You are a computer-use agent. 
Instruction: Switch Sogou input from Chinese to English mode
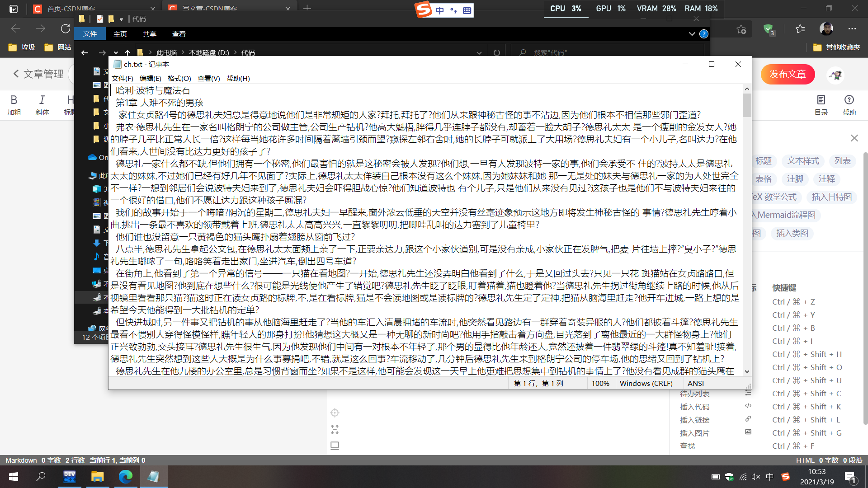[x=439, y=10]
